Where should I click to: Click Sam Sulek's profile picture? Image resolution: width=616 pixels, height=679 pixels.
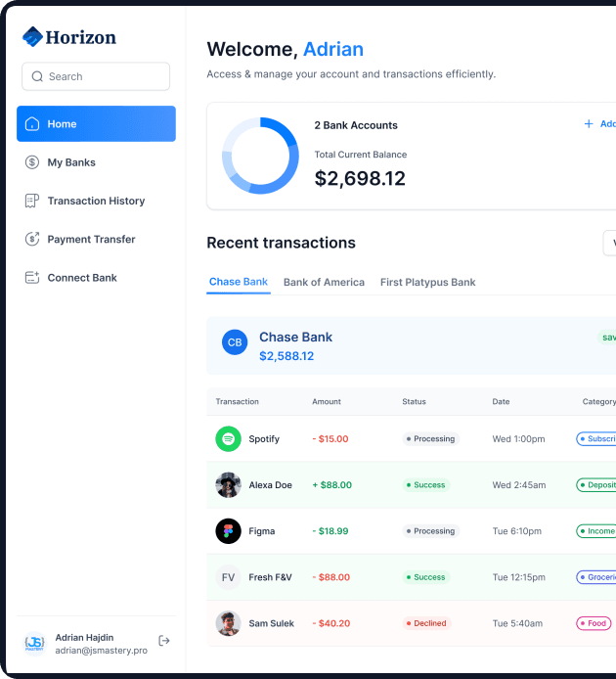[x=228, y=623]
